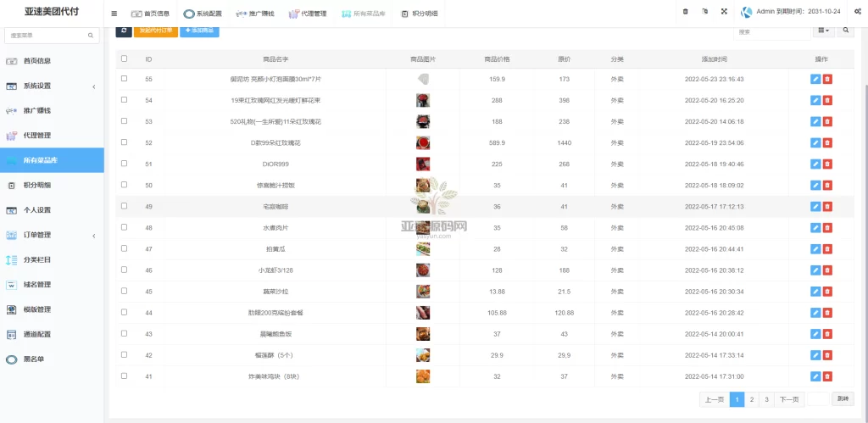The height and width of the screenshot is (423, 868).
Task: Open 个人设置 in the sidebar
Action: pos(52,210)
